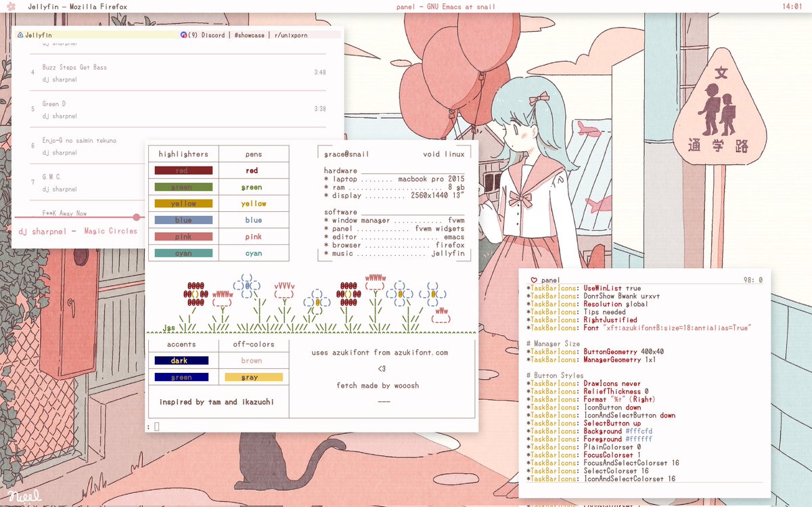812x507 pixels.
Task: Click the 98: 0 position indicator in Emacs
Action: point(752,280)
